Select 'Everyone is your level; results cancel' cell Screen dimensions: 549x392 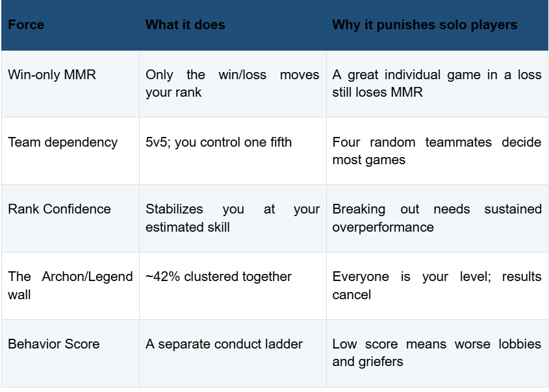437,286
